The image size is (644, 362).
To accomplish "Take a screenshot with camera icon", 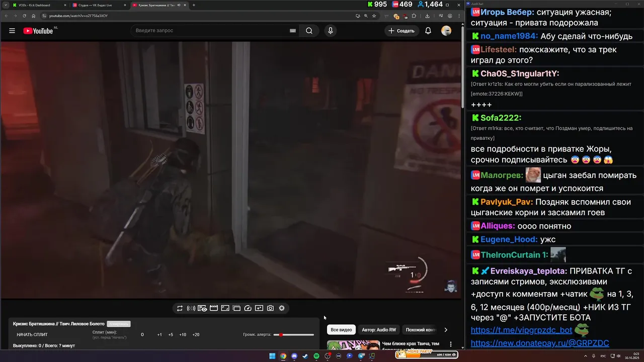I will 270,308.
